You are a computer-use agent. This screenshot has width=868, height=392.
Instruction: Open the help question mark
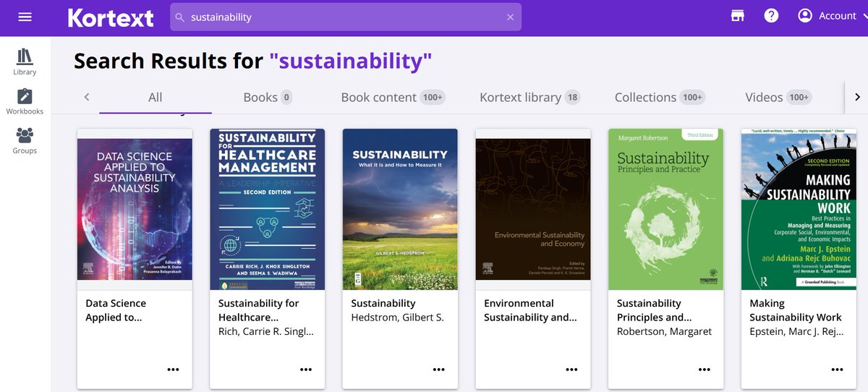[x=771, y=16]
